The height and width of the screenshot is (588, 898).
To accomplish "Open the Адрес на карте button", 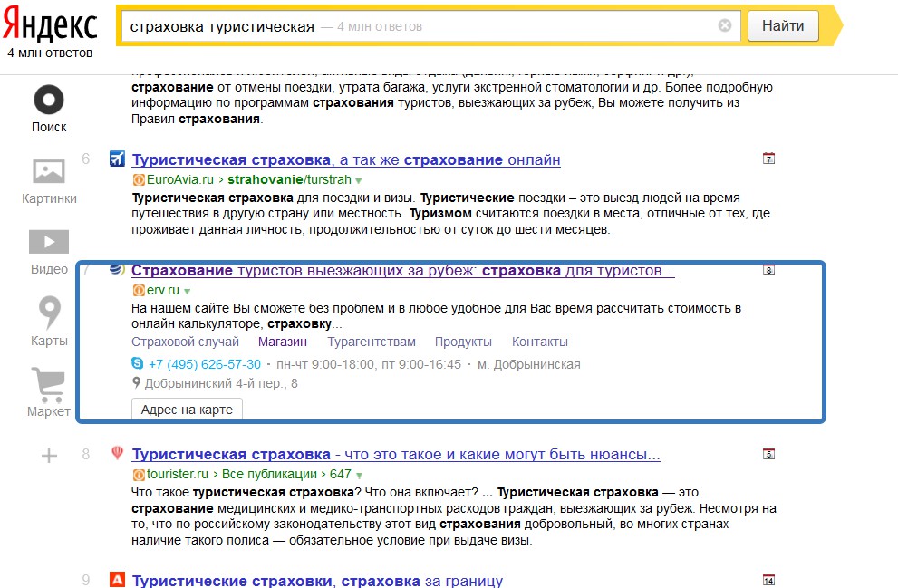I will click(187, 410).
